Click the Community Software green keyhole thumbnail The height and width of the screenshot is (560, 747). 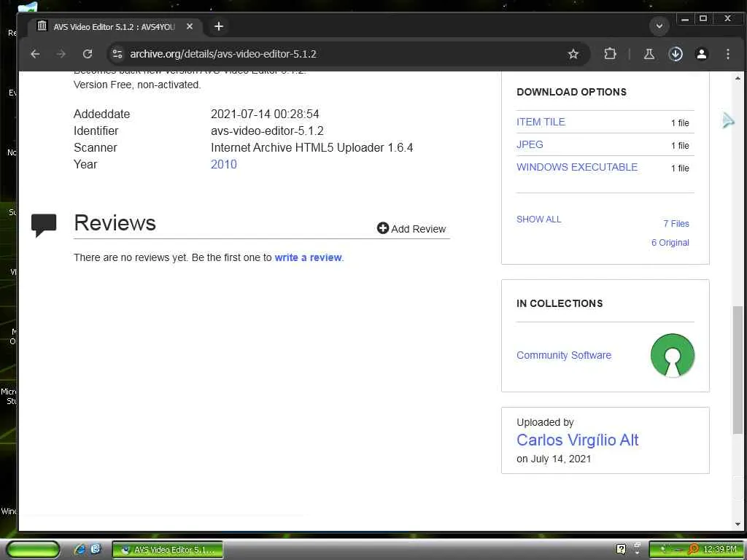coord(672,355)
